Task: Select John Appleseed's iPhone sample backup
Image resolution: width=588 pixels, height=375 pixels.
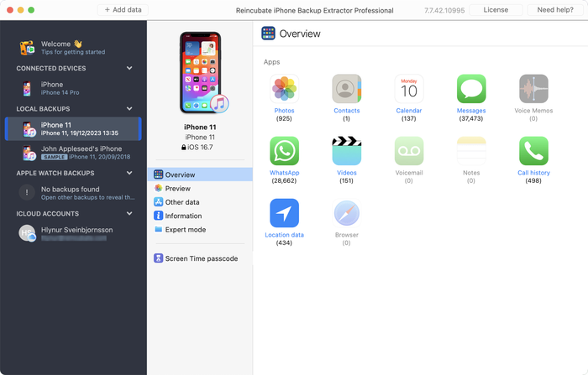Action: pos(73,153)
